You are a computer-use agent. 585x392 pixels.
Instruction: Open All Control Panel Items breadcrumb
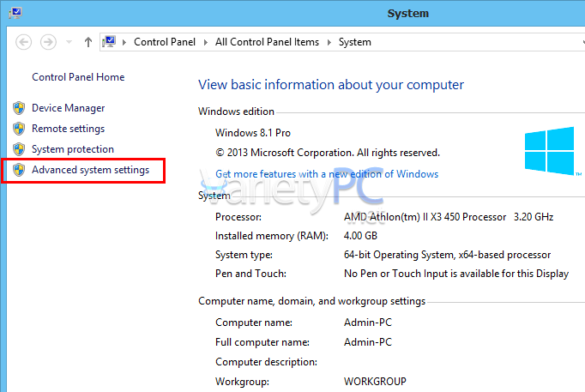(267, 42)
